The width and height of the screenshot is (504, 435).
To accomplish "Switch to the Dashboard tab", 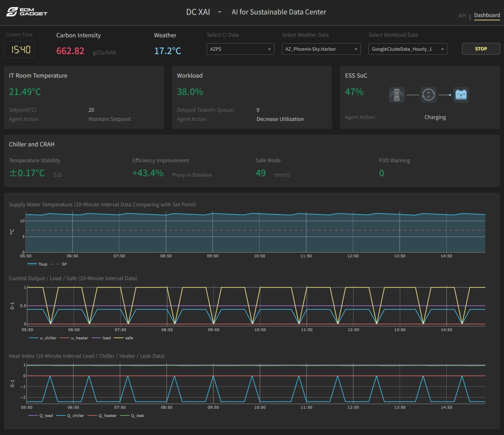I will [x=487, y=15].
